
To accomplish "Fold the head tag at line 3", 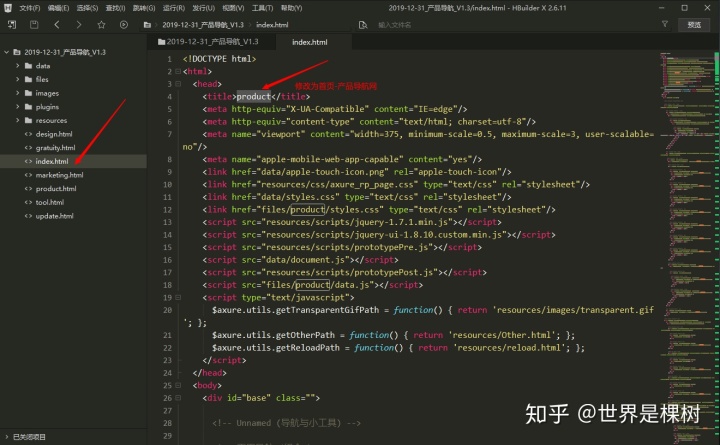I will click(178, 84).
